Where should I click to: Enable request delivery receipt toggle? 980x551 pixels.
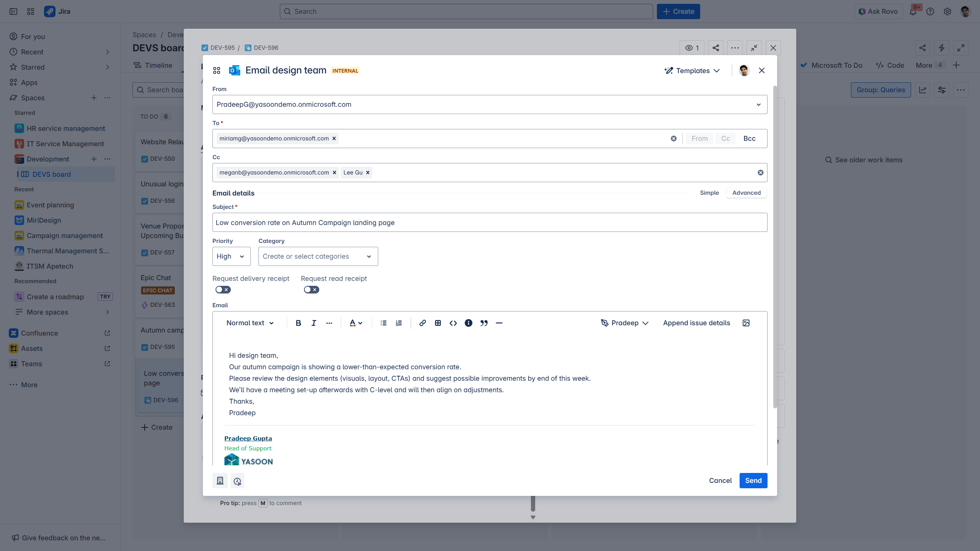click(x=223, y=290)
